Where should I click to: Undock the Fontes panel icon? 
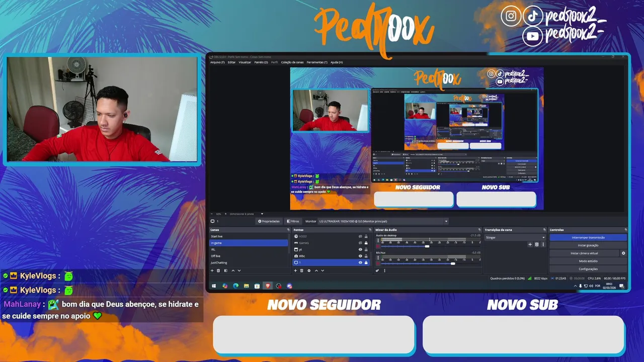[x=371, y=230]
